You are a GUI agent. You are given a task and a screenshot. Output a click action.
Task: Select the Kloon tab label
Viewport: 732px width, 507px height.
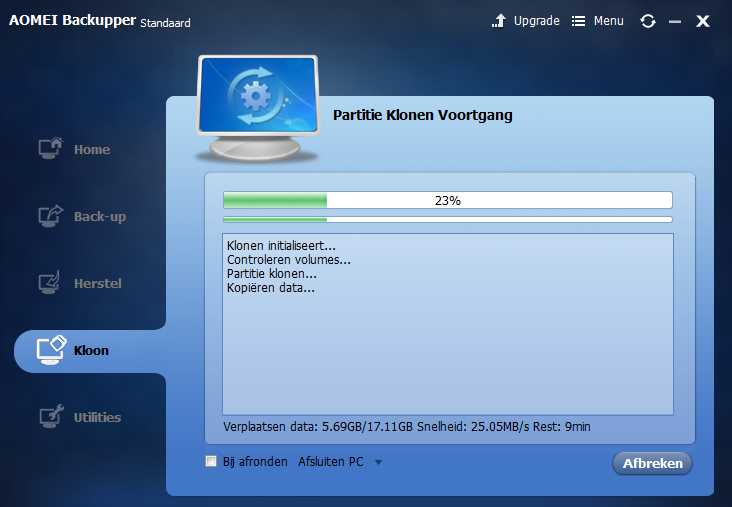[x=91, y=350]
